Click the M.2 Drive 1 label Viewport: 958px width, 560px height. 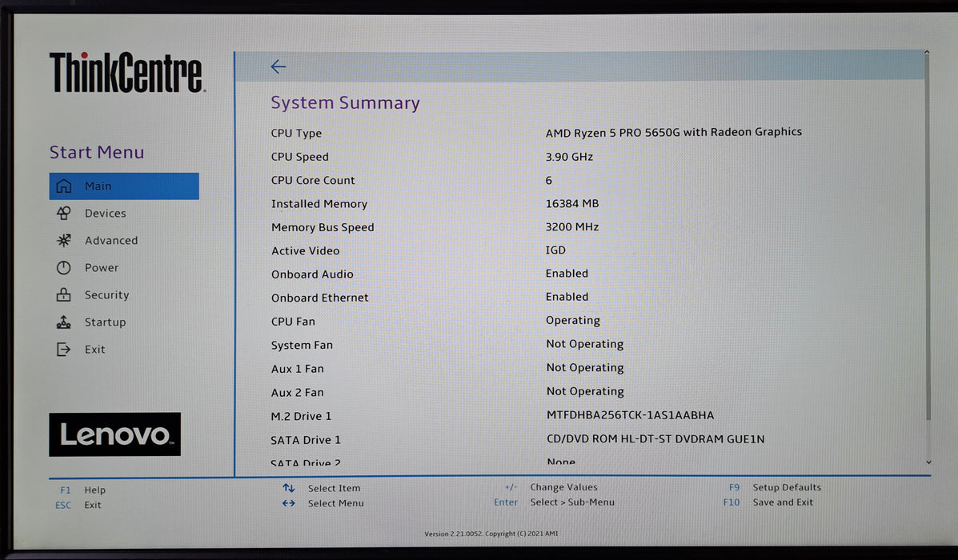click(301, 417)
